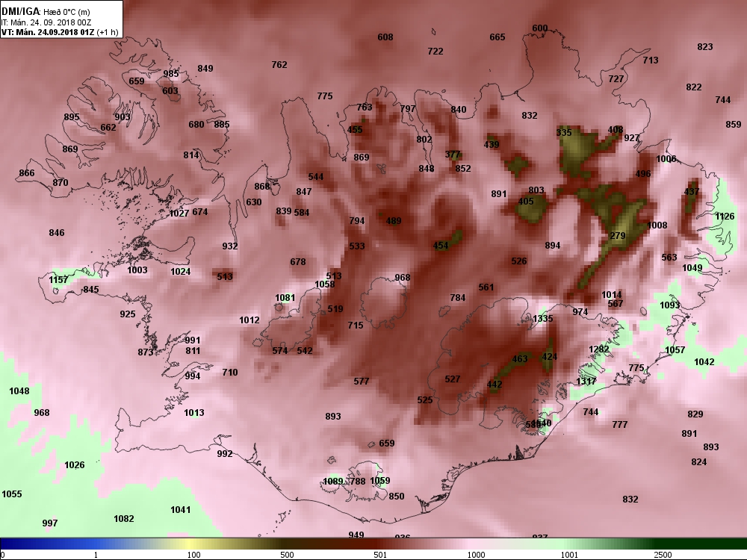Click the 662 height label

[x=108, y=127]
